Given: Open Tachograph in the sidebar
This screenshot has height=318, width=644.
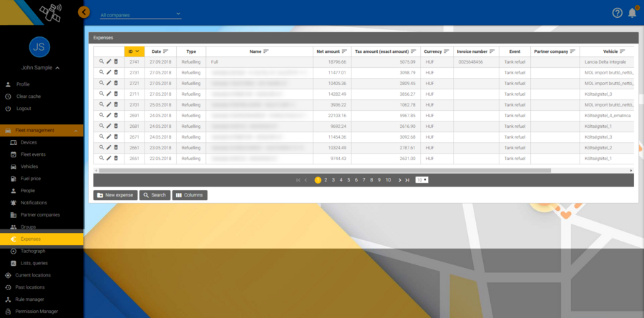Looking at the screenshot, I should click(x=33, y=252).
